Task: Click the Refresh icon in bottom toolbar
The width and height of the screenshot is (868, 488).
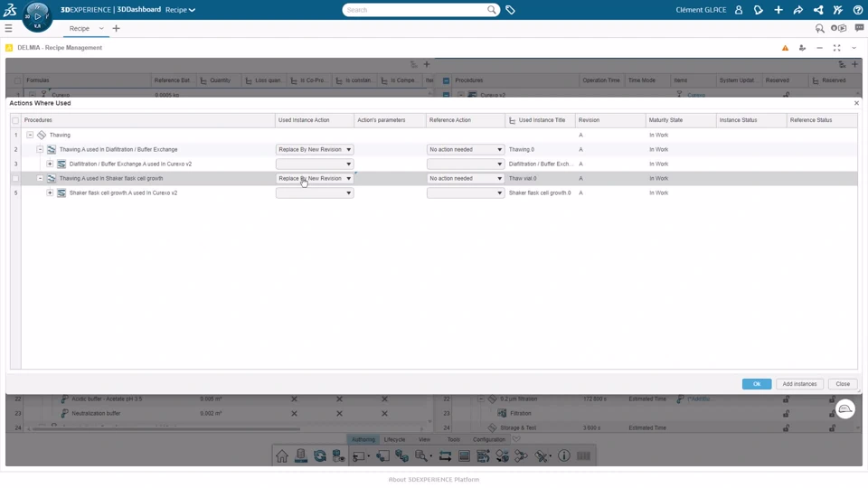Action: pyautogui.click(x=319, y=455)
